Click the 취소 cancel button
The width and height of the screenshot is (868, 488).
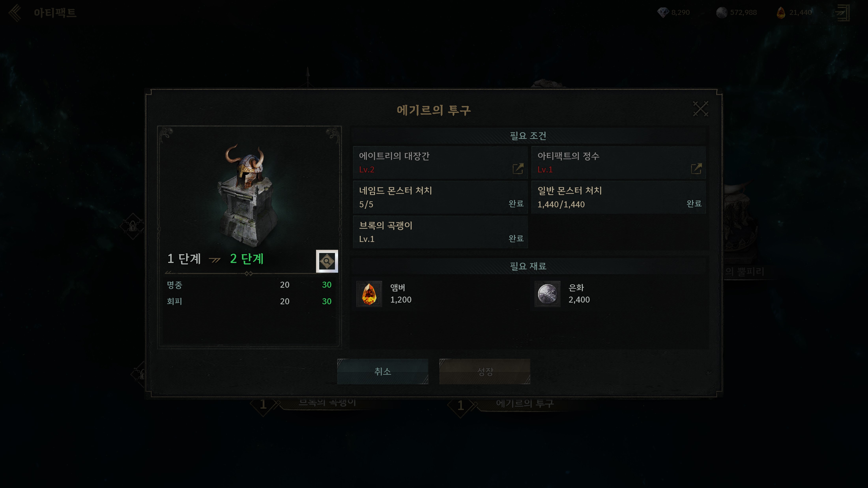pos(383,371)
